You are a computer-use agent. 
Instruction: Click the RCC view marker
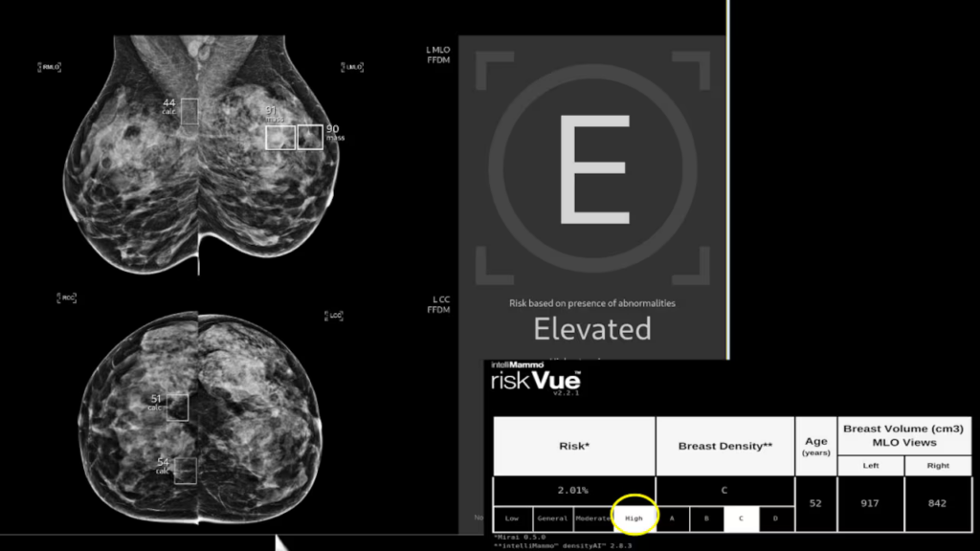pos(66,298)
